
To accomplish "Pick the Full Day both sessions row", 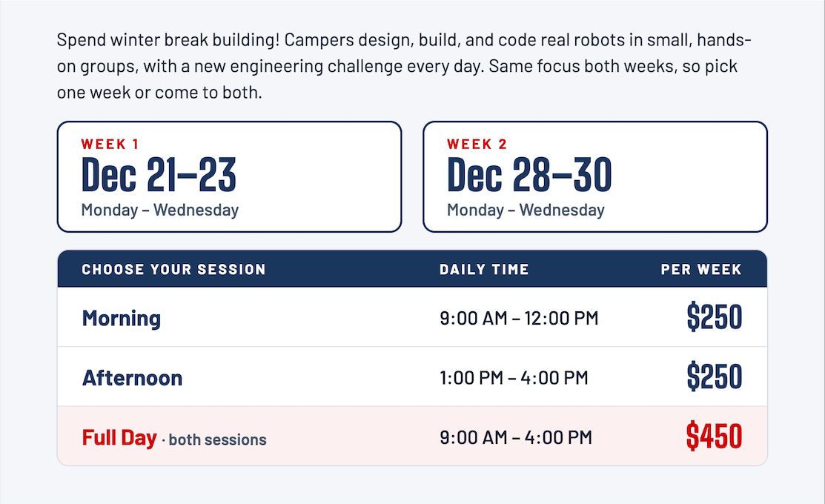I will (412, 436).
